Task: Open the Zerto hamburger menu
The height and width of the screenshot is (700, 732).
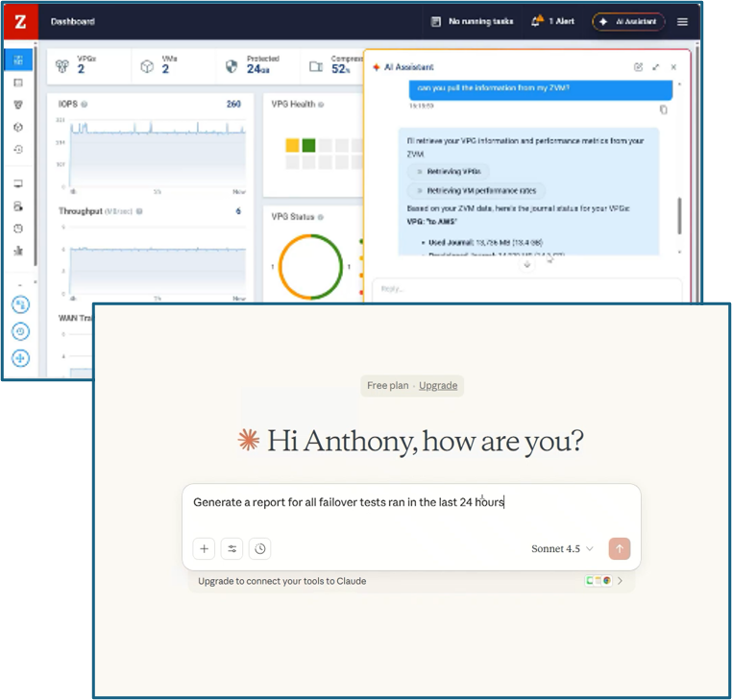Action: [682, 22]
